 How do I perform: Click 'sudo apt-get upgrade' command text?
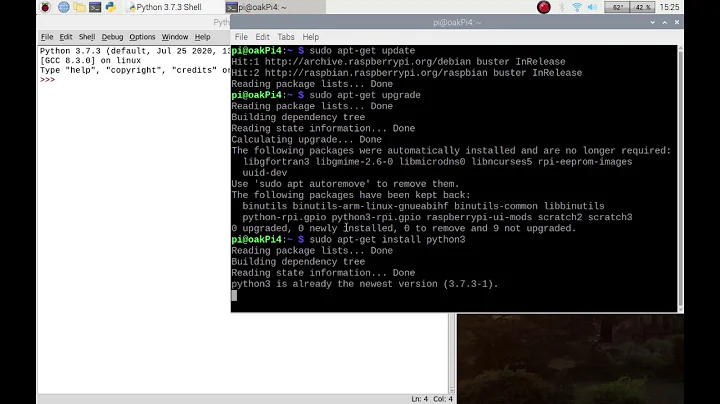pyautogui.click(x=365, y=95)
